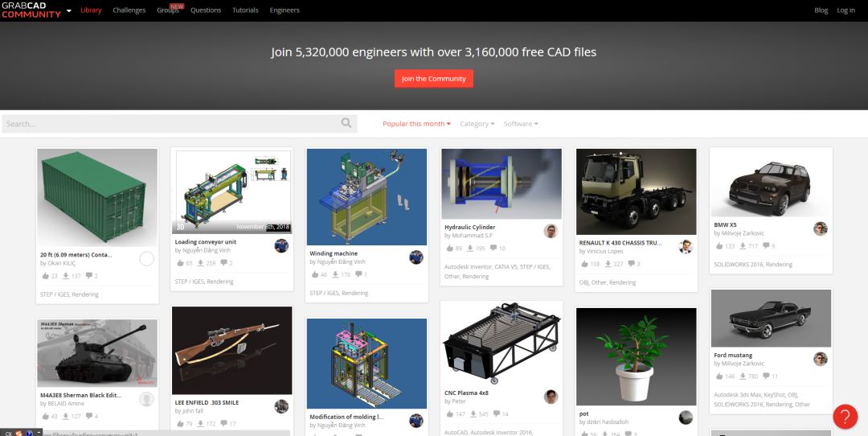Screen dimensions: 868x436
Task: Go to Challenges page
Action: point(129,10)
